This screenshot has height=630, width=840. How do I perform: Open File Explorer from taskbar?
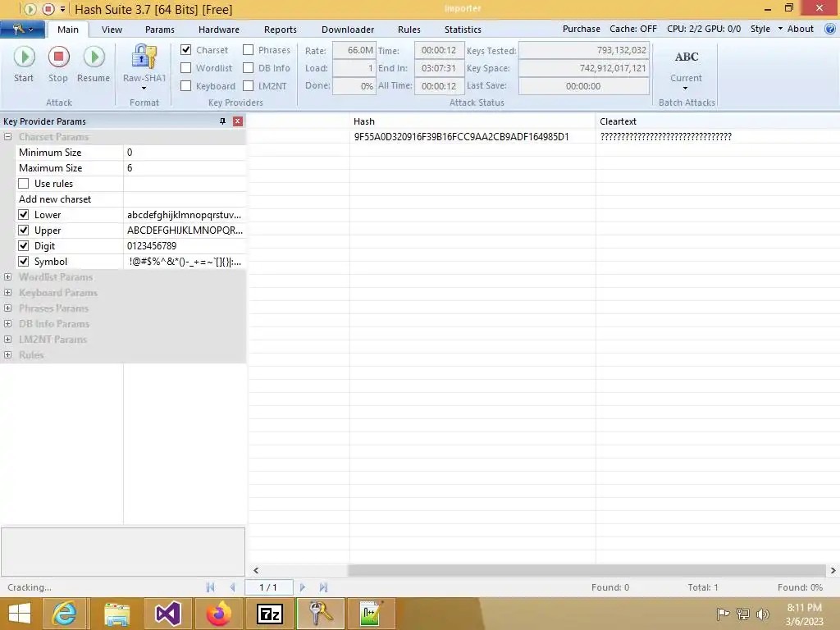116,614
